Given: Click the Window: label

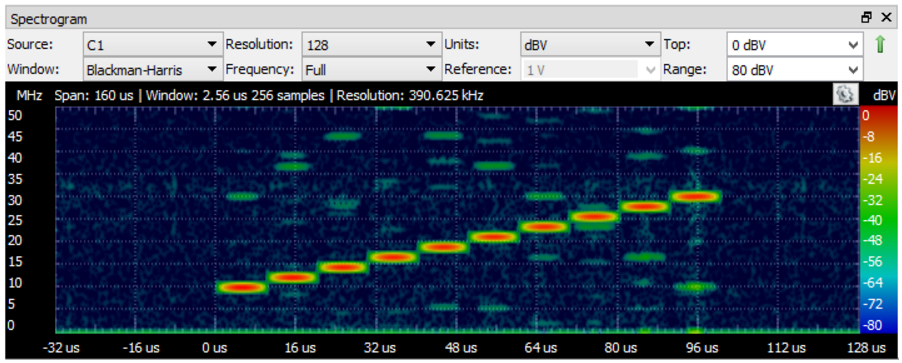Looking at the screenshot, I should [x=32, y=70].
